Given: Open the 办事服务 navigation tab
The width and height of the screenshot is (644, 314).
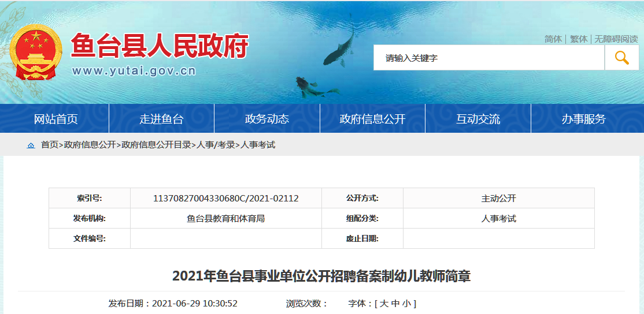Looking at the screenshot, I should click(x=584, y=119).
